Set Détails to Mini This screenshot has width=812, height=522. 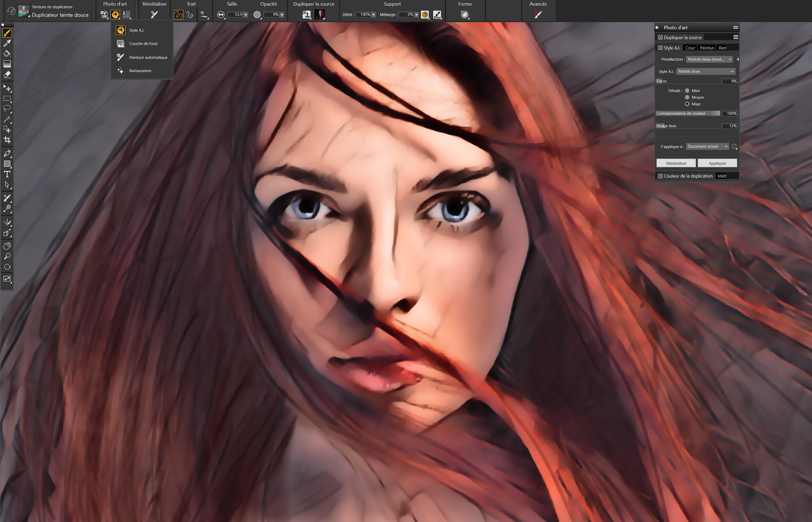[687, 90]
